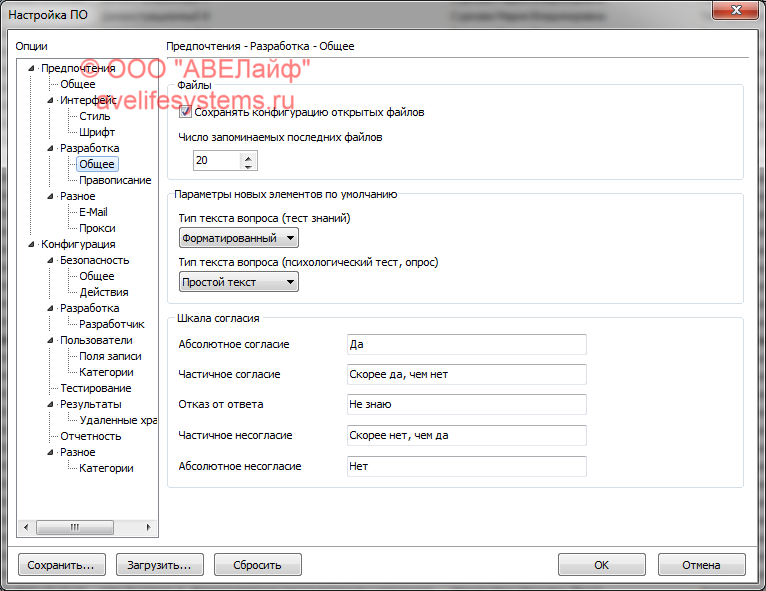This screenshot has width=766, height=591.
Task: Toggle 'Сохранять конфигурацию открытых файлов' checkbox
Action: point(186,113)
